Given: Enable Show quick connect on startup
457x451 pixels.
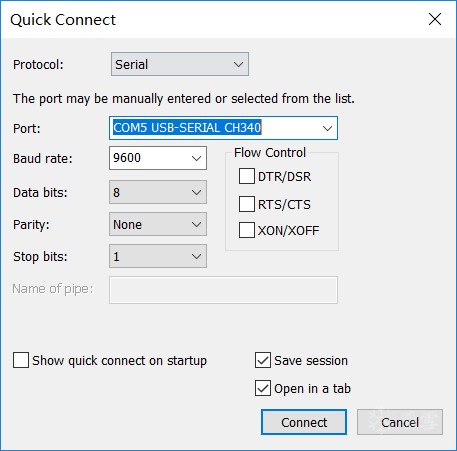Looking at the screenshot, I should coord(21,360).
